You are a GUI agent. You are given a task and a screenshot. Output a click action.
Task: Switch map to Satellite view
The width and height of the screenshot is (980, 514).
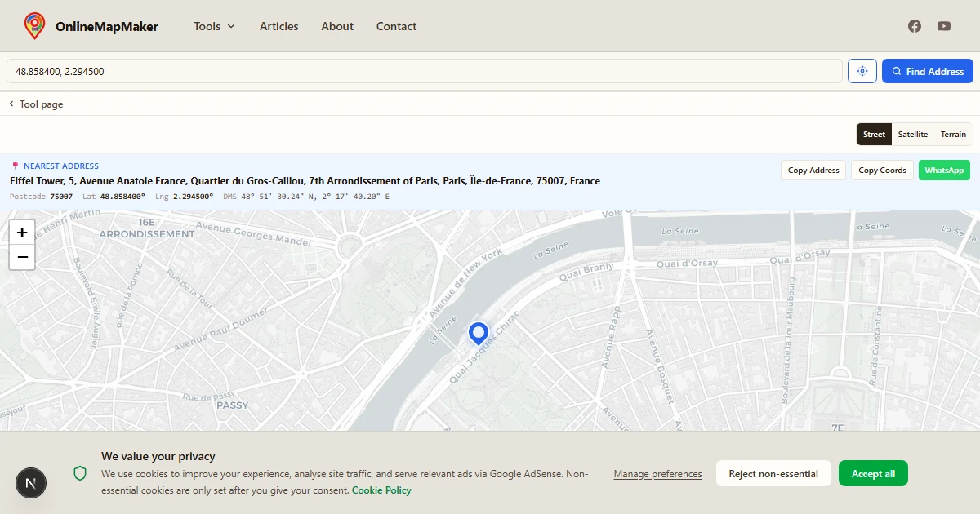(x=913, y=135)
